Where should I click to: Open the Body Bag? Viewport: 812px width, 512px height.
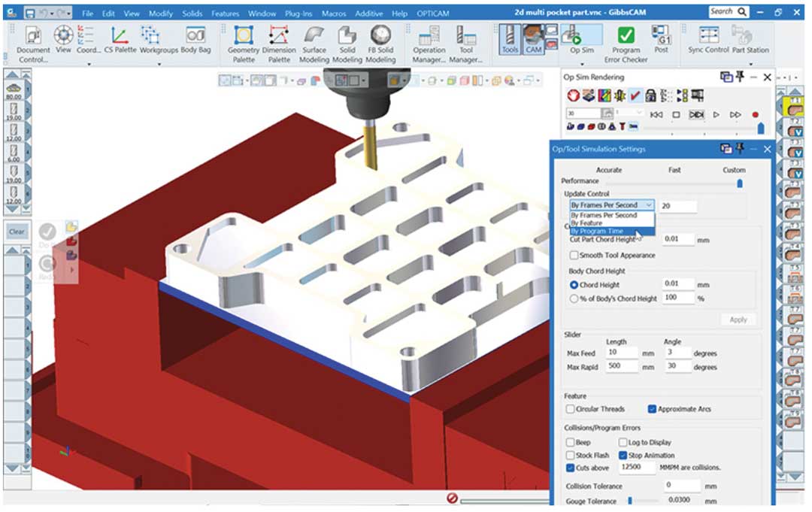(x=195, y=38)
